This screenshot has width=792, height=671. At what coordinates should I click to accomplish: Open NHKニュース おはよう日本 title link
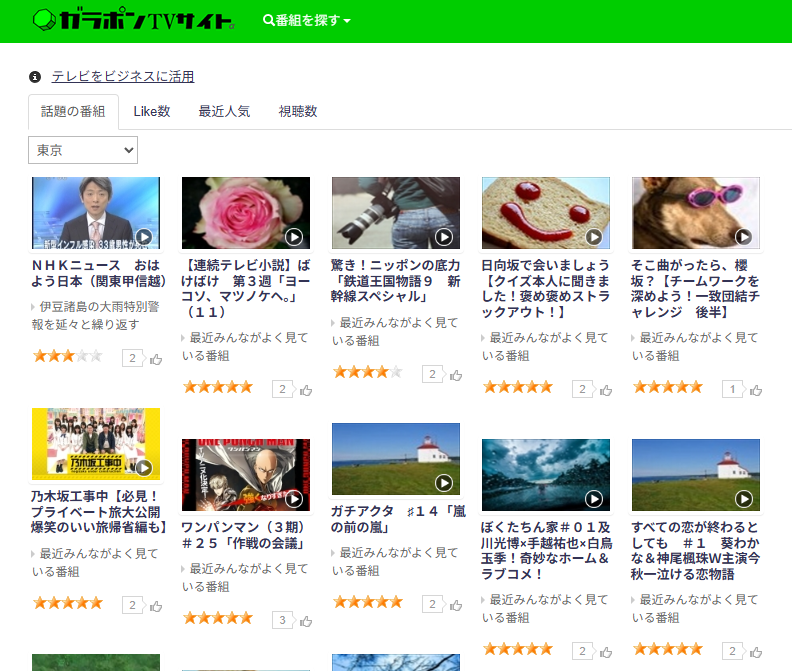pos(98,273)
